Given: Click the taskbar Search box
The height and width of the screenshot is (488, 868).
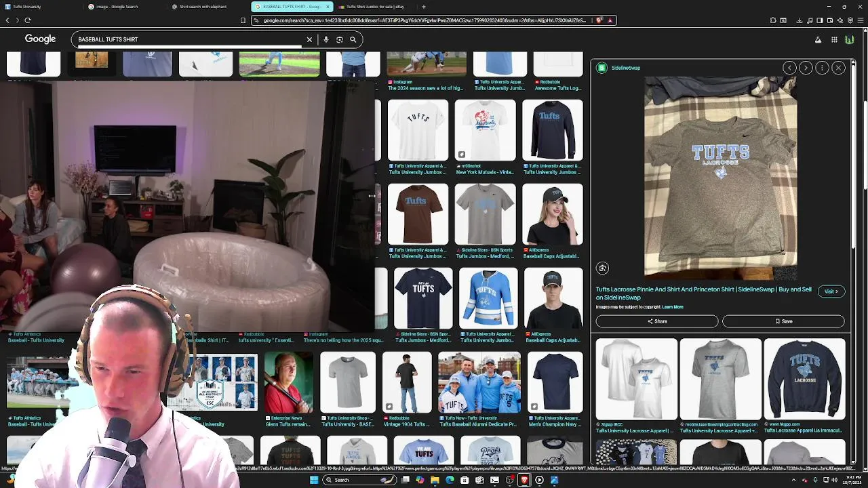Looking at the screenshot, I should [359, 480].
